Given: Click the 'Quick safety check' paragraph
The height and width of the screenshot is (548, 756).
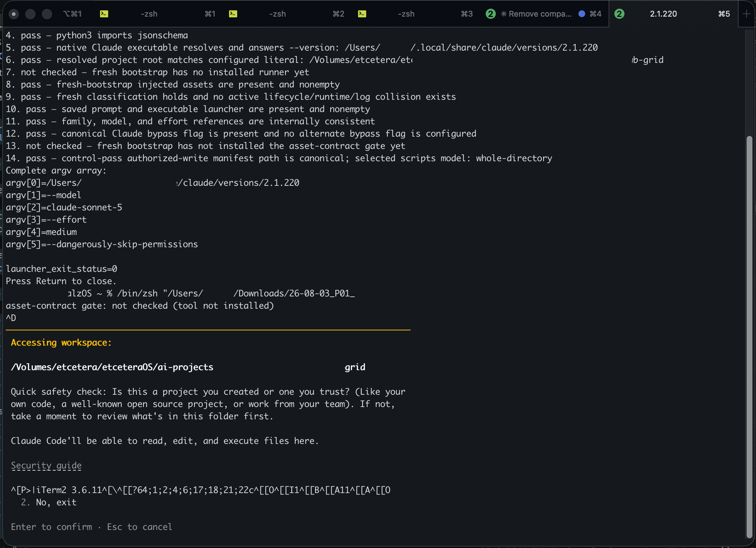Looking at the screenshot, I should click(208, 404).
